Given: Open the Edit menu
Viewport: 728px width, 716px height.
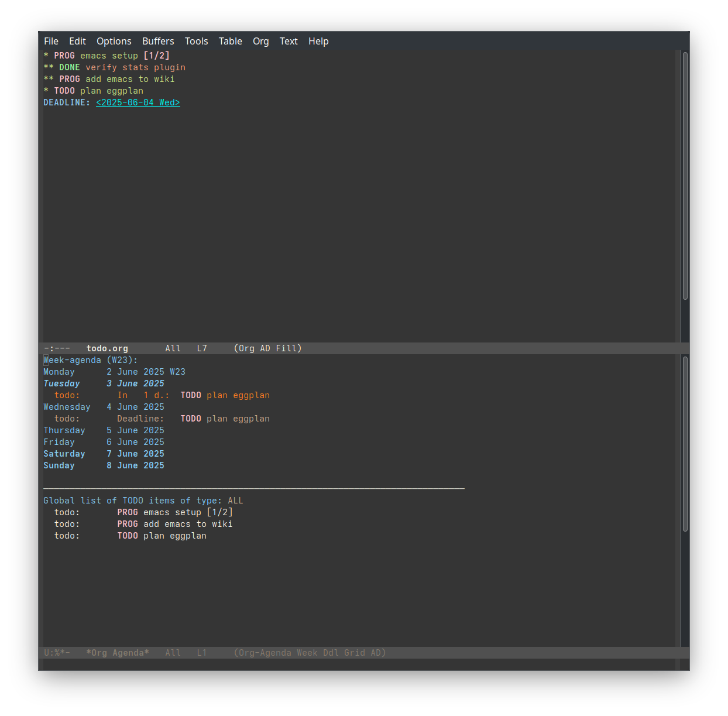Looking at the screenshot, I should (x=77, y=41).
